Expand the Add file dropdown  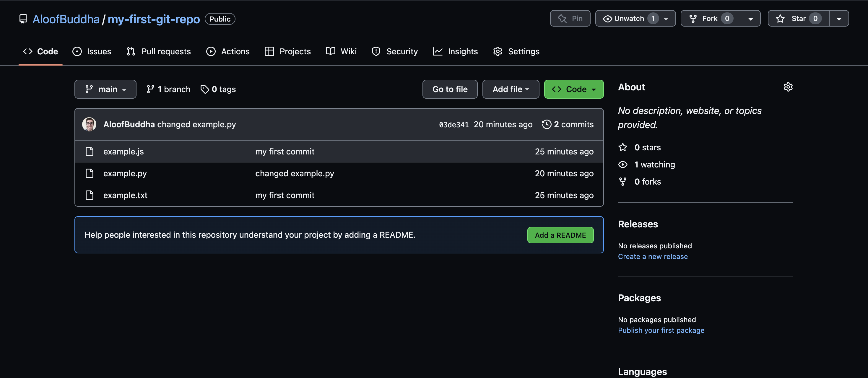point(510,89)
